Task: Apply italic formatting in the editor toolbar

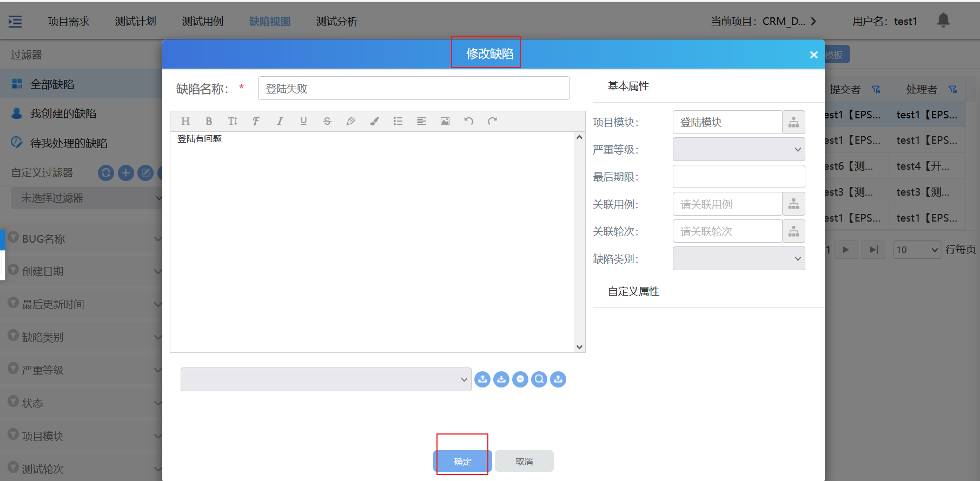Action: point(280,121)
